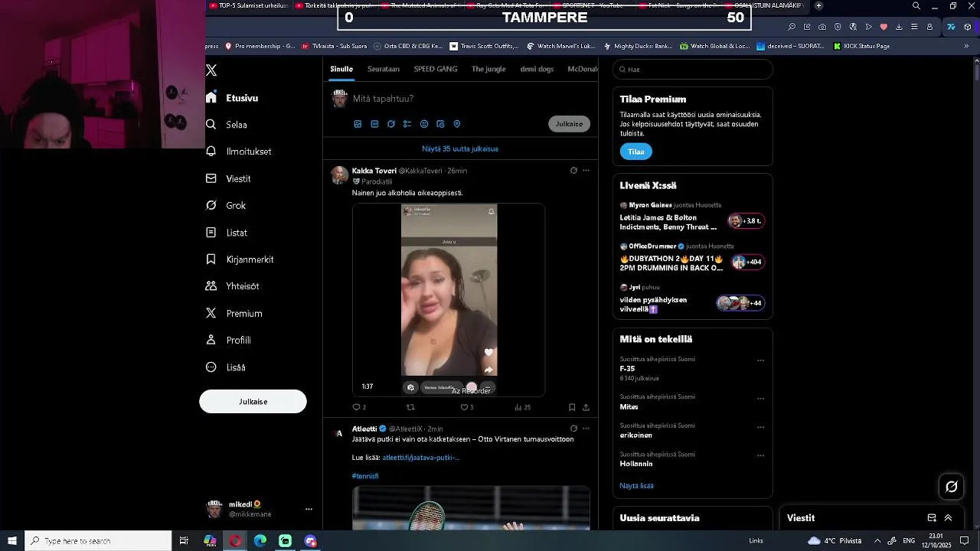Open Kakka Toveri profile name
Image resolution: width=980 pixels, height=551 pixels.
374,171
